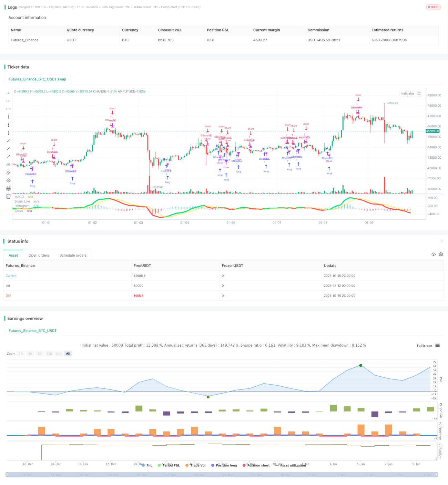Collapse the Status info panel
The height and width of the screenshot is (485, 448).
coord(442,241)
